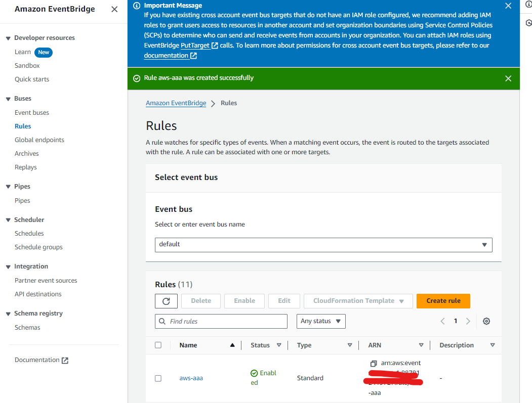Click the refresh rules button
The width and height of the screenshot is (532, 403).
pos(166,301)
